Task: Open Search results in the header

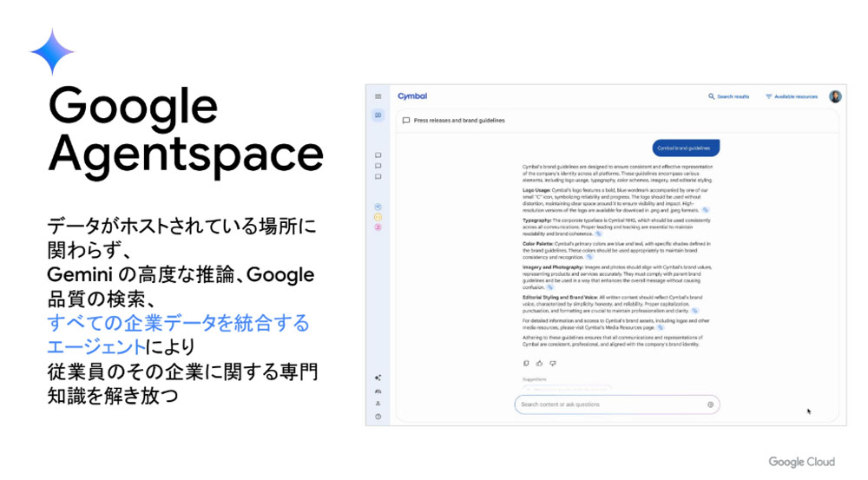Action: tap(728, 96)
